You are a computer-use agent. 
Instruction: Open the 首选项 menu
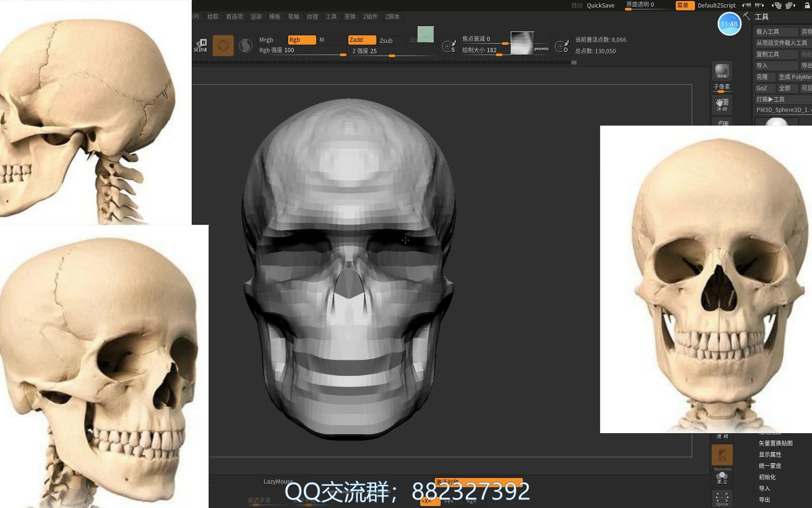click(x=234, y=16)
